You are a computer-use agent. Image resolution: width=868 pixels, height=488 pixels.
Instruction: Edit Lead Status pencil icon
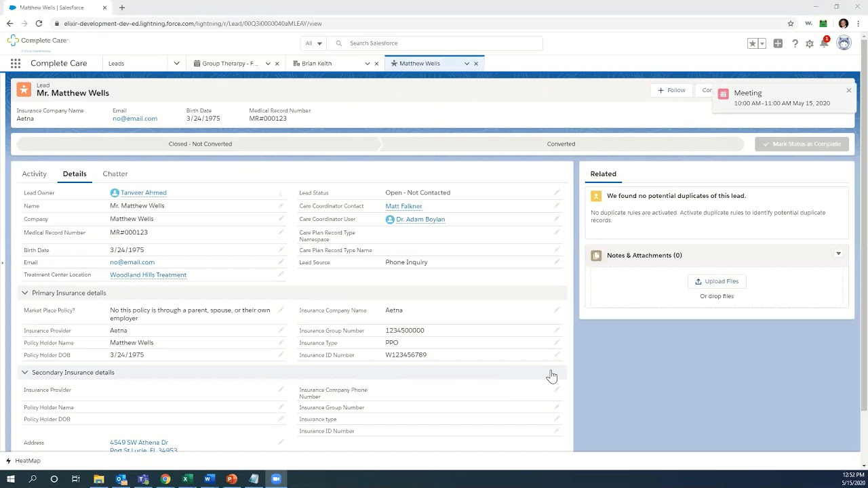point(557,192)
